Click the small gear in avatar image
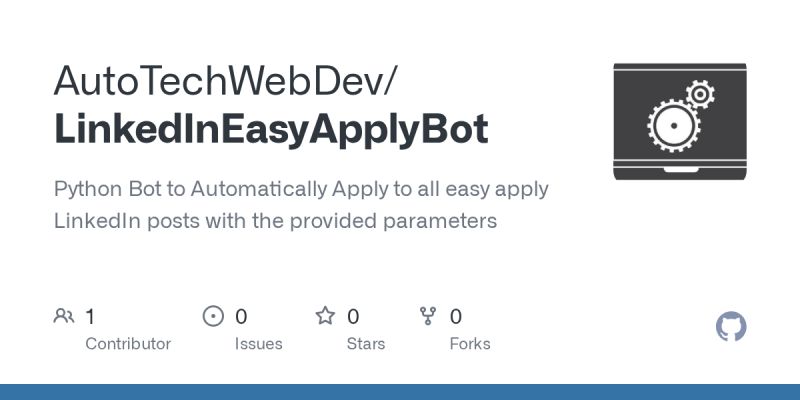Viewport: 800px width, 400px height. point(700,94)
